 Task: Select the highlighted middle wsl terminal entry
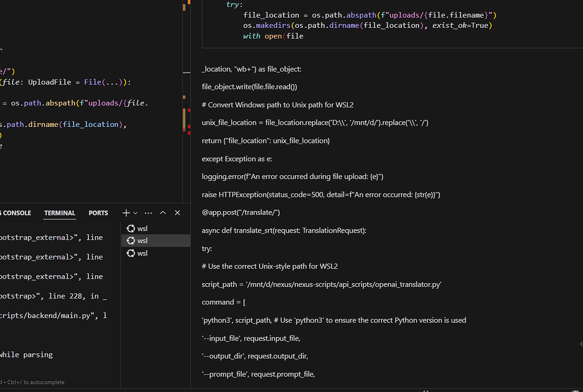click(x=143, y=241)
